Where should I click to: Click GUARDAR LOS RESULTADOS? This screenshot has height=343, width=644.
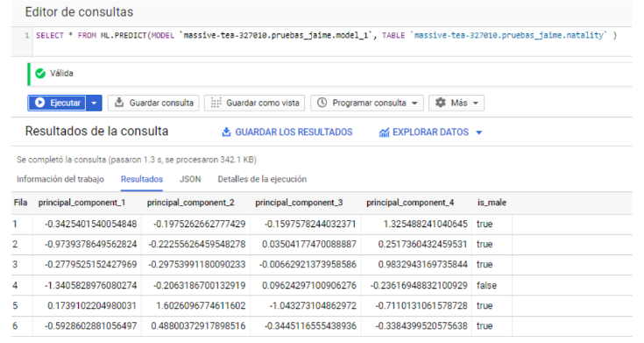(287, 132)
